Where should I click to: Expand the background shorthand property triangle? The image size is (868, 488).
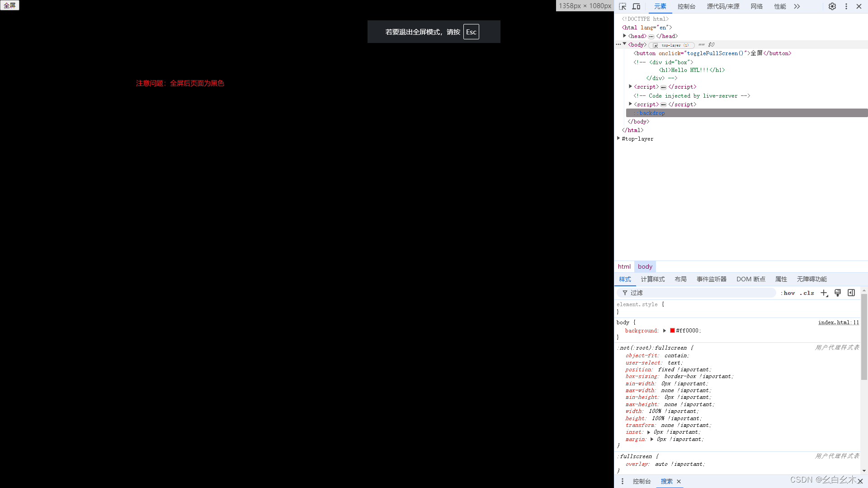(x=665, y=331)
